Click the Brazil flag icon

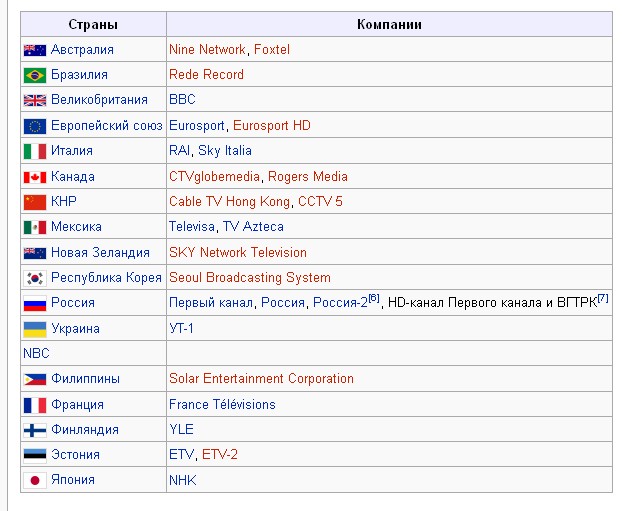[35, 75]
